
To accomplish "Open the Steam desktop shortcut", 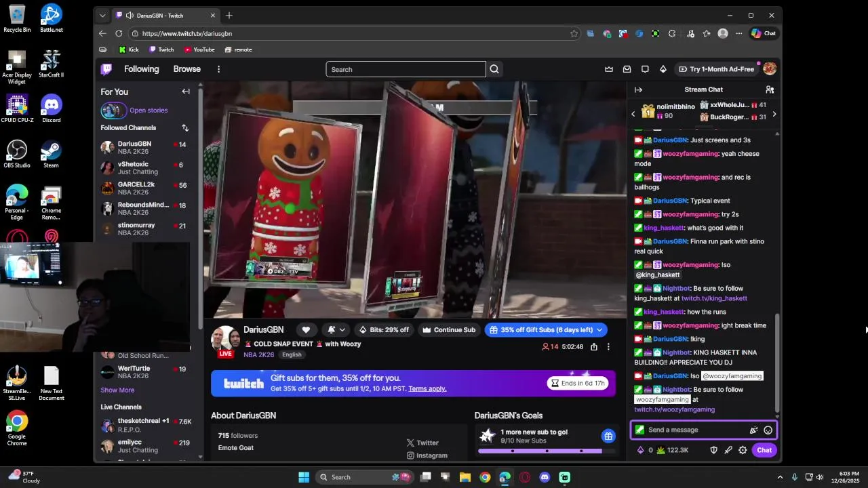I will [52, 154].
